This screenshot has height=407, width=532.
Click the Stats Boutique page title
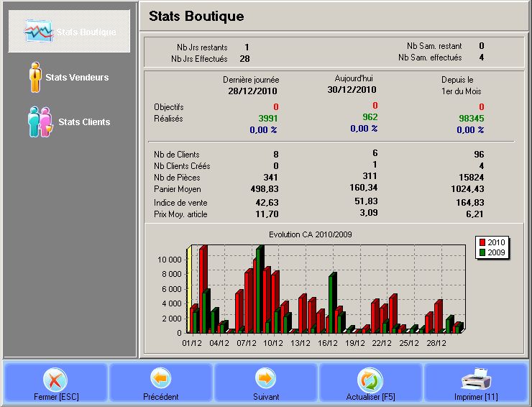(x=196, y=17)
